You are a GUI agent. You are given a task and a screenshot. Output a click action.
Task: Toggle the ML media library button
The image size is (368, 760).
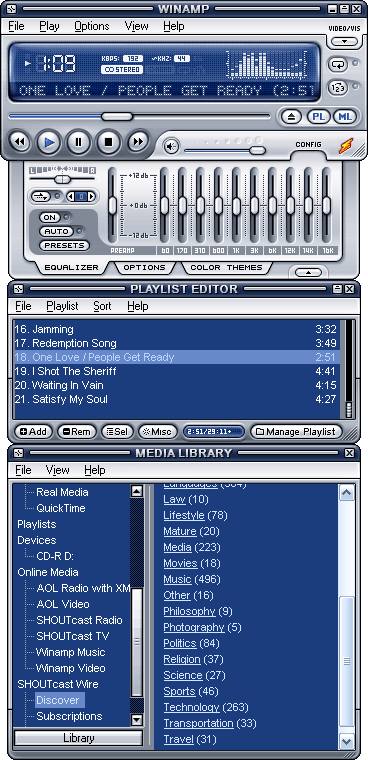click(x=345, y=116)
